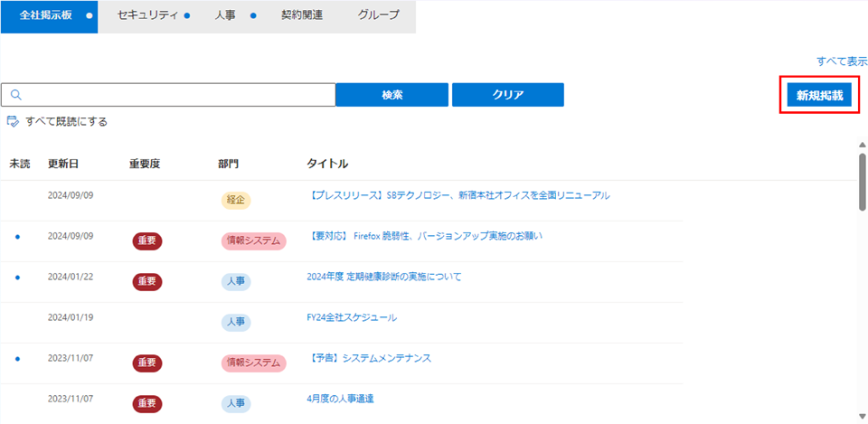This screenshot has height=424, width=868.
Task: Click unread dot on health check row
Action: [17, 277]
